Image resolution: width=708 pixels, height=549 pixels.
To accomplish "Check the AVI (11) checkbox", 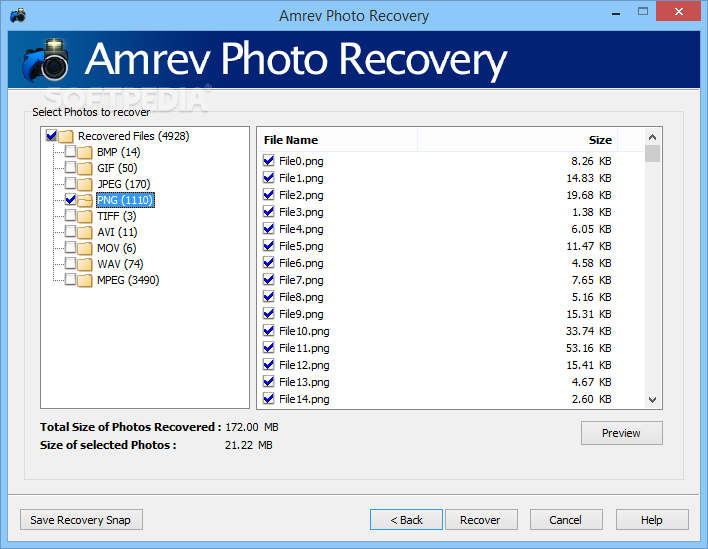I will point(70,231).
